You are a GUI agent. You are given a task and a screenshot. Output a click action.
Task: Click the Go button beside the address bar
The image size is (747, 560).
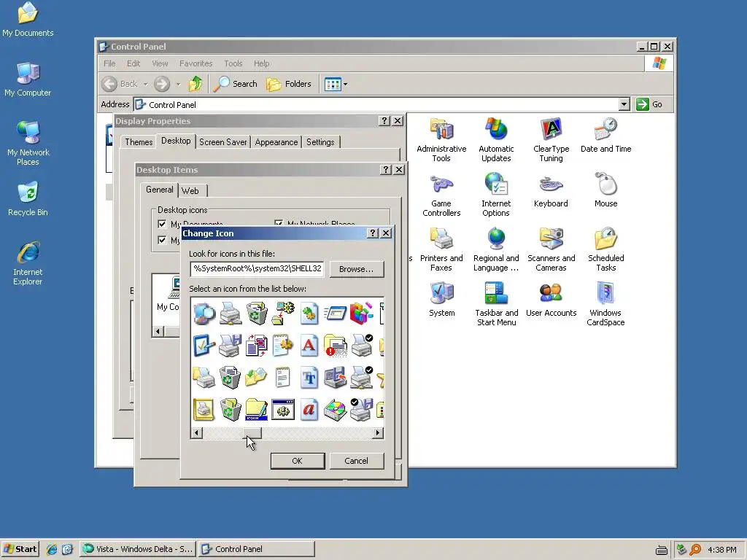(650, 104)
